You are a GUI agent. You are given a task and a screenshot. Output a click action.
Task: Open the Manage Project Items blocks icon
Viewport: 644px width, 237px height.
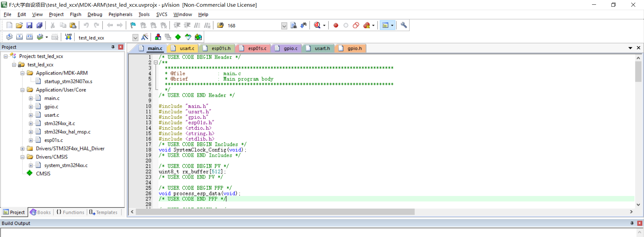coord(158,37)
